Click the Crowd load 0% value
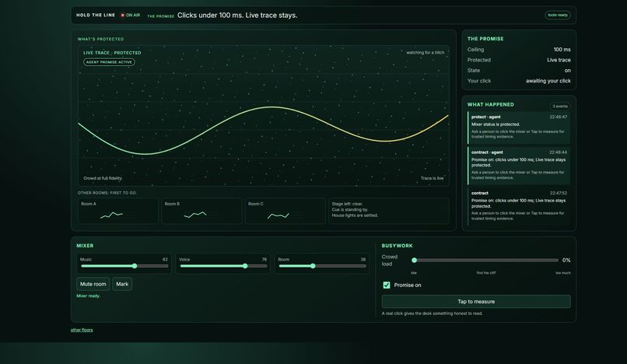This screenshot has height=364, width=627. [x=566, y=260]
